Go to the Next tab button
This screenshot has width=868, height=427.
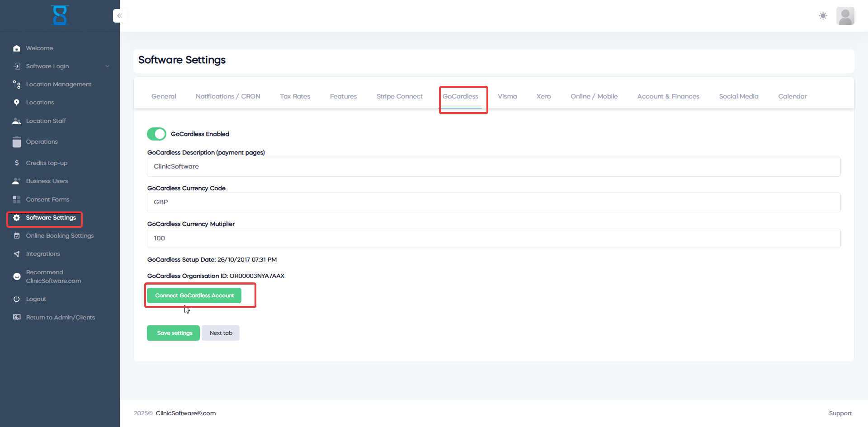click(x=221, y=333)
